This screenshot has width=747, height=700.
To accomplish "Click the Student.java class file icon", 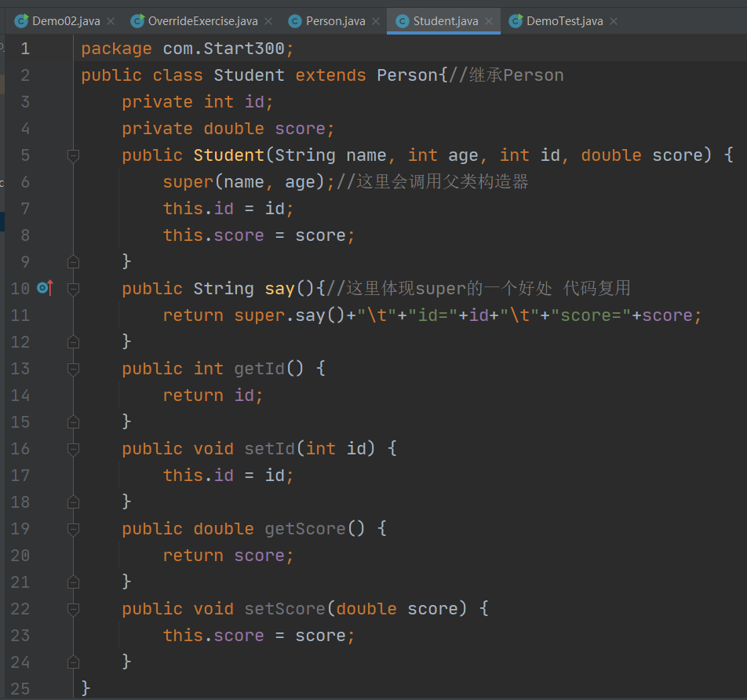I will pos(403,21).
